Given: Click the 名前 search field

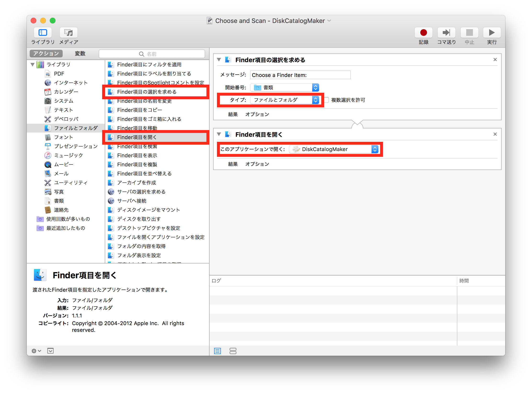Looking at the screenshot, I should tap(152, 54).
